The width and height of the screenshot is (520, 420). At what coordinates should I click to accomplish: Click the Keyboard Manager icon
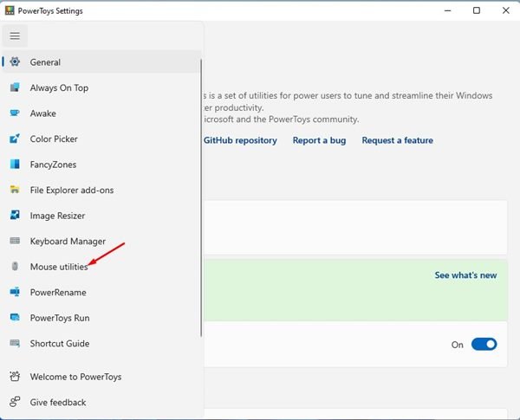point(15,241)
